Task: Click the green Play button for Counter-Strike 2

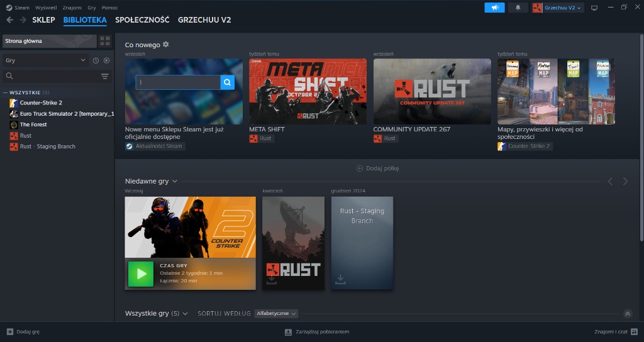Action: coord(141,274)
